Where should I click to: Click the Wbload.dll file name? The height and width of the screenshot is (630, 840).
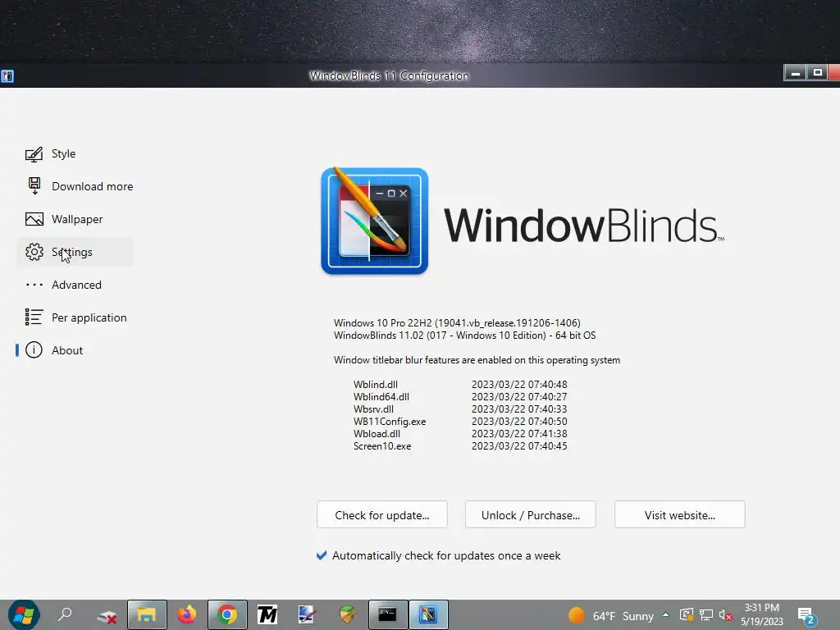[377, 434]
